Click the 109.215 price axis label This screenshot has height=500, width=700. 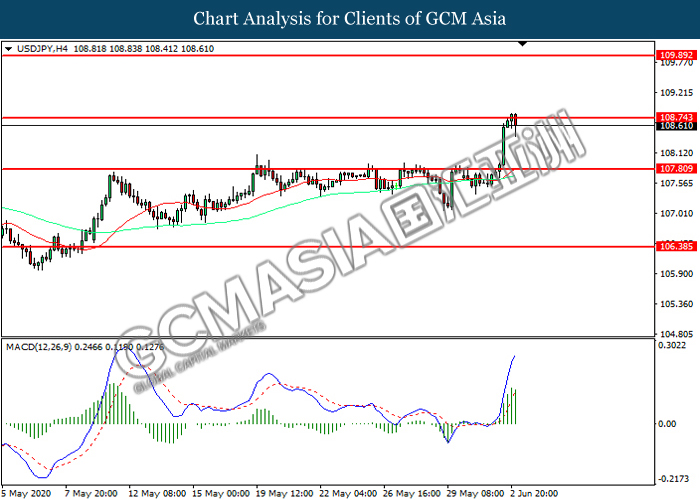[677, 93]
